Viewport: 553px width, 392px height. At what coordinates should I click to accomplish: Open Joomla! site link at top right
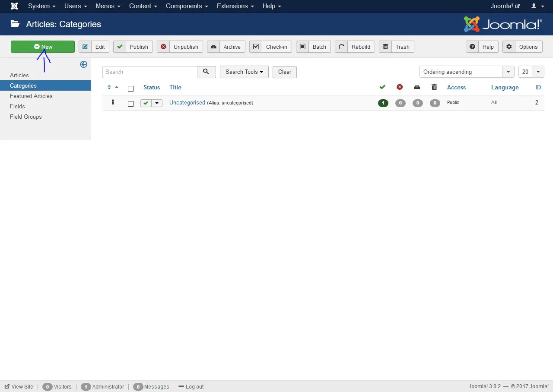[x=505, y=6]
